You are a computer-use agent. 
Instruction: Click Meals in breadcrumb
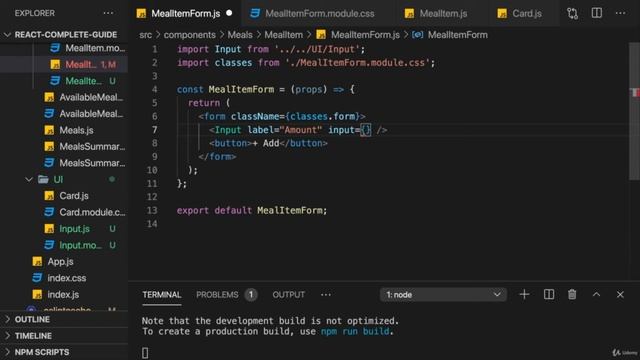tap(240, 35)
